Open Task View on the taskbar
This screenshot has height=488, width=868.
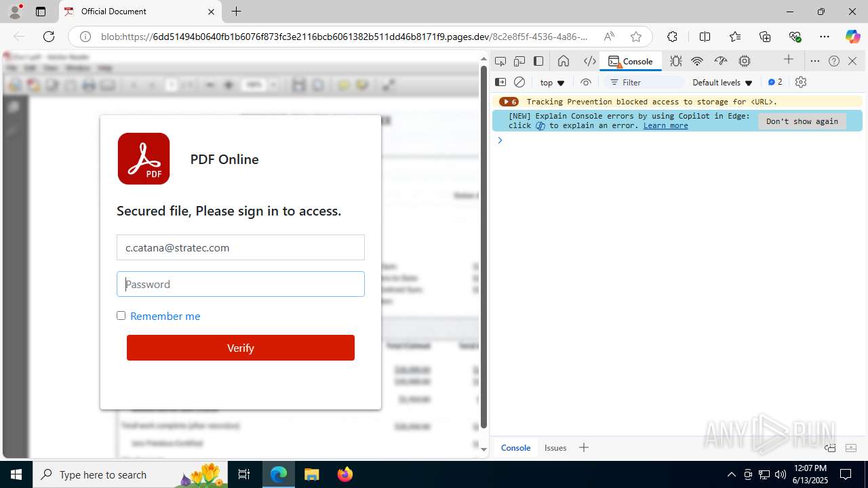click(x=245, y=474)
